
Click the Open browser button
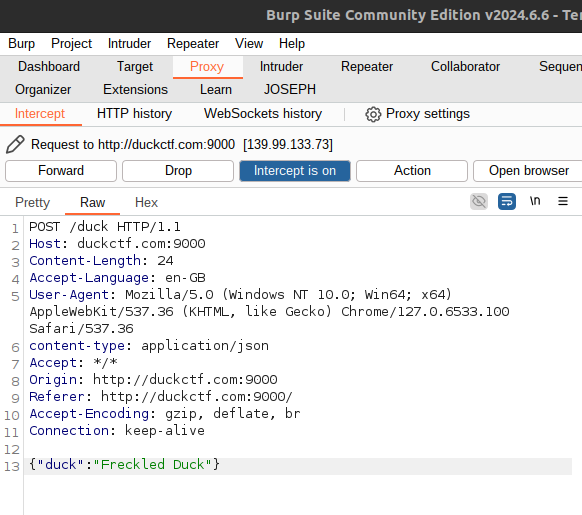point(529,171)
